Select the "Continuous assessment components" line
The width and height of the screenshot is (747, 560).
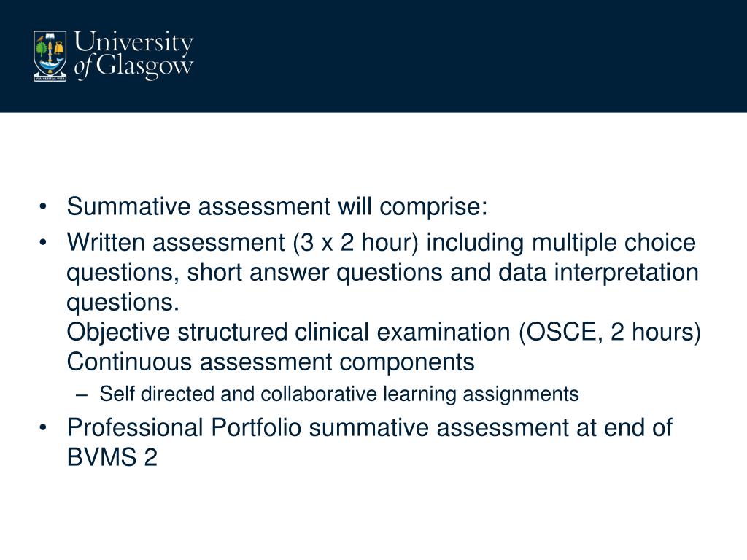[271, 362]
